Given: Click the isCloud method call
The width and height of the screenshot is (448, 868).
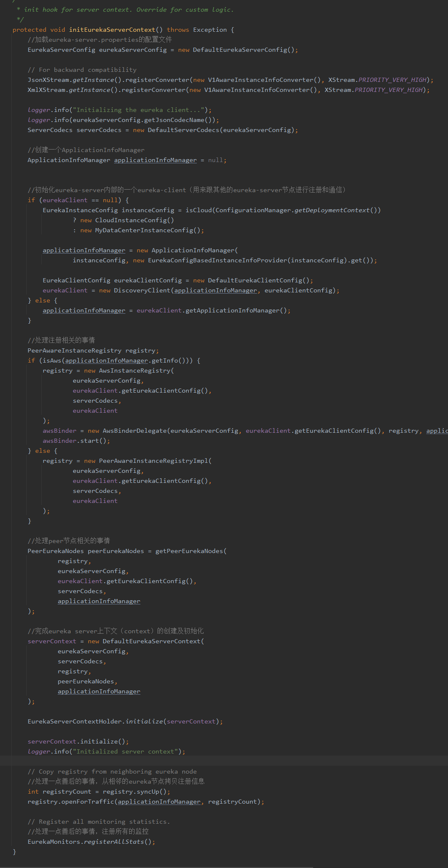Looking at the screenshot, I should click(199, 210).
